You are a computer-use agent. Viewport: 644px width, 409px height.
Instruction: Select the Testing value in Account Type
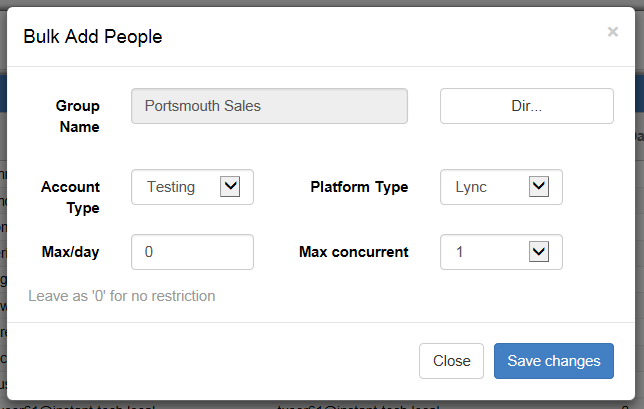tap(171, 187)
